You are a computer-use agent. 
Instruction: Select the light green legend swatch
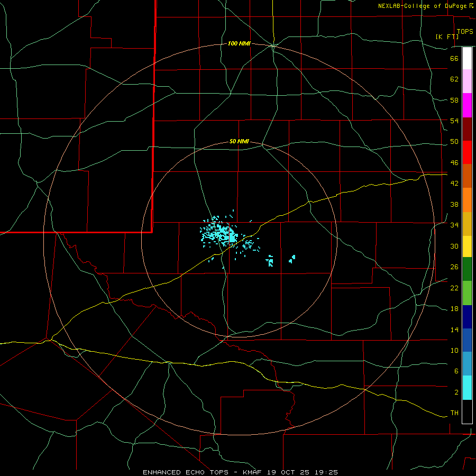point(467,293)
